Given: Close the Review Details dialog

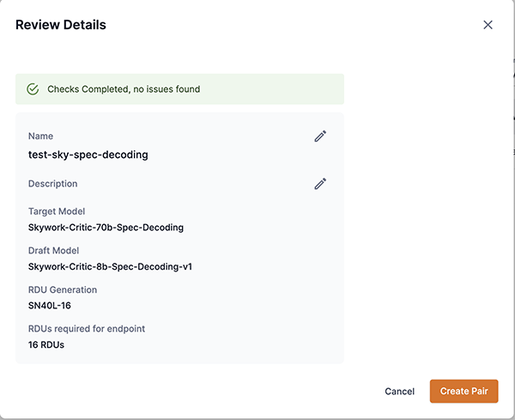Looking at the screenshot, I should 488,25.
